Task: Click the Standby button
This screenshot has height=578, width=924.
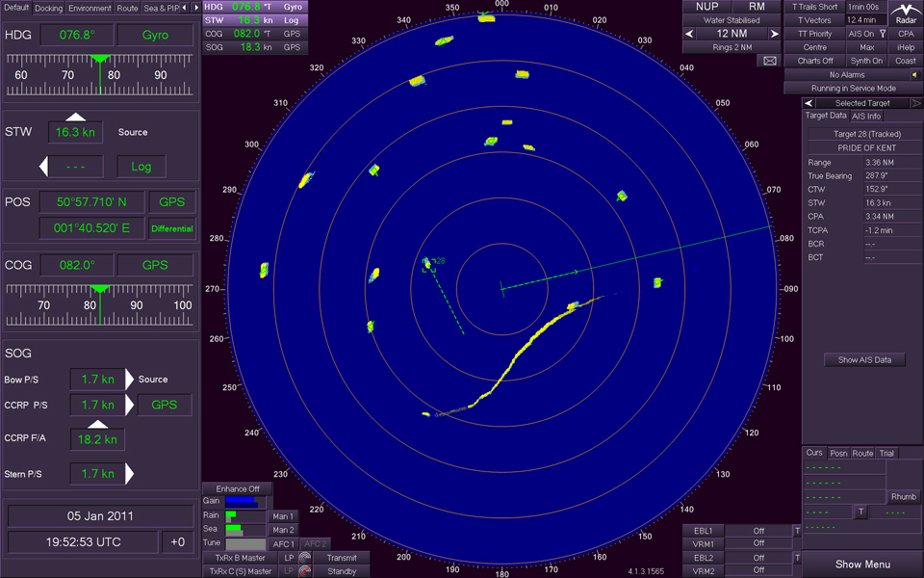Action: [x=341, y=571]
